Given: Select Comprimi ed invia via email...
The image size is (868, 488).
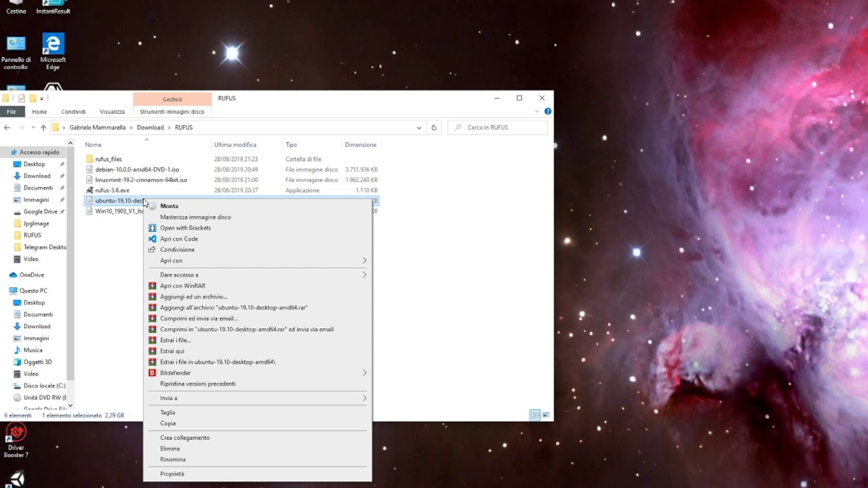Looking at the screenshot, I should point(199,319).
